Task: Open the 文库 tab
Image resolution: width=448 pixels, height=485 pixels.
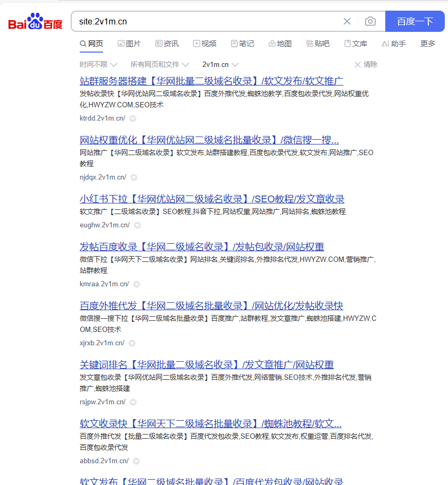Action: [356, 44]
